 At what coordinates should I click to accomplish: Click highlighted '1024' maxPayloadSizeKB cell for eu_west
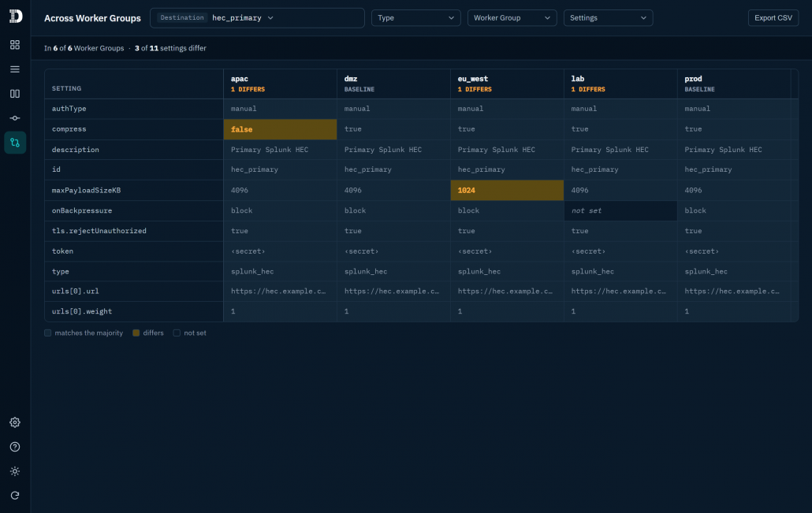pyautogui.click(x=506, y=191)
